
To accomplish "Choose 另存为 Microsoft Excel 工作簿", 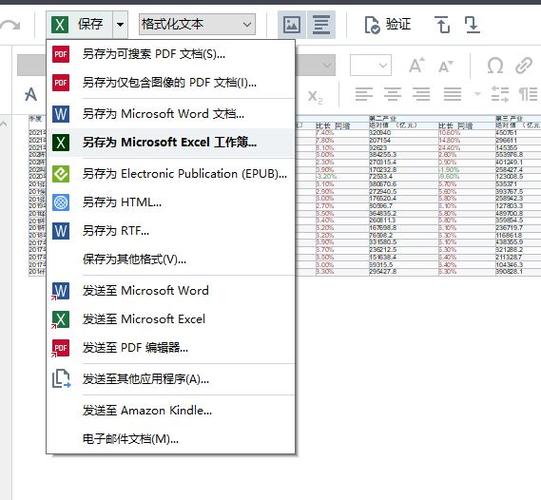I will 171,142.
